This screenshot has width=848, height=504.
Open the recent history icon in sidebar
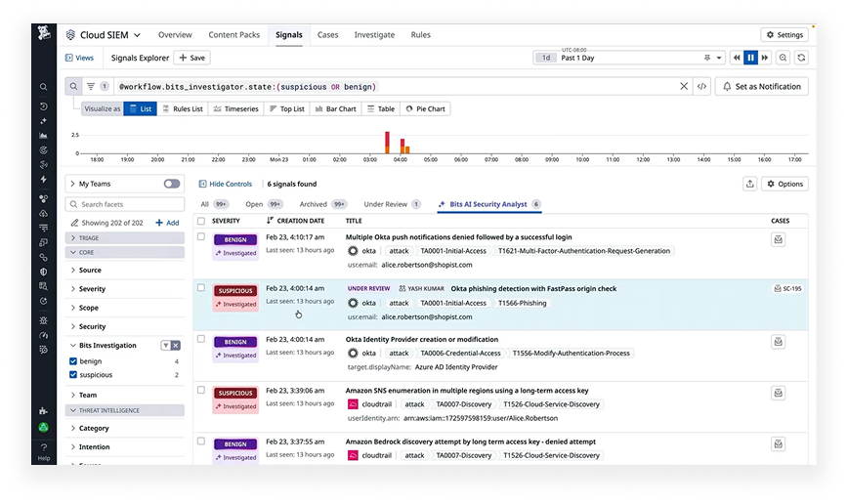(43, 106)
